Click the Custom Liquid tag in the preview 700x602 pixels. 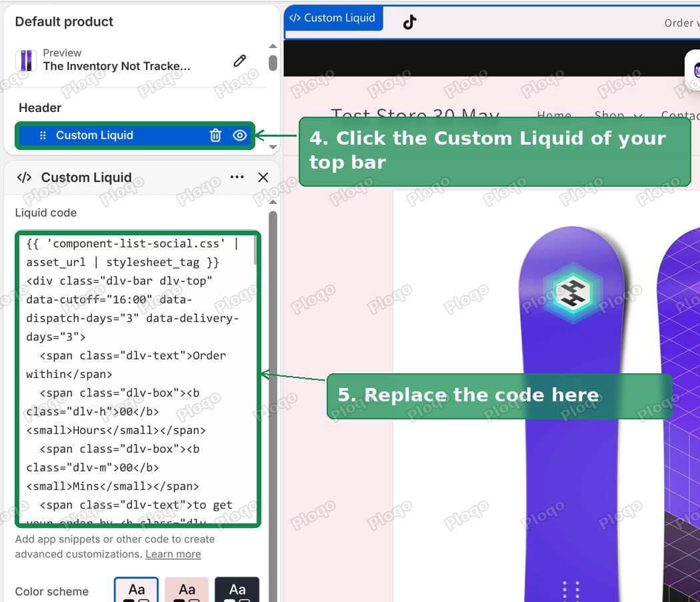click(x=333, y=18)
